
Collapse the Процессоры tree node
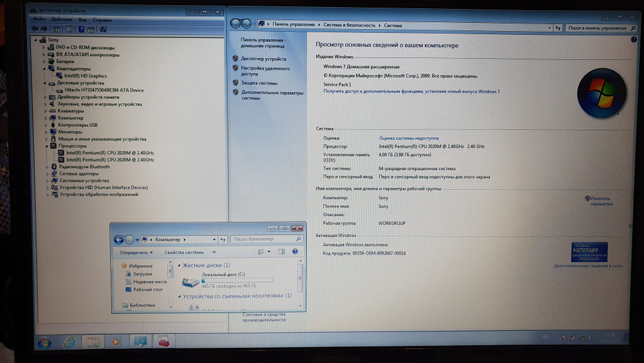click(46, 146)
